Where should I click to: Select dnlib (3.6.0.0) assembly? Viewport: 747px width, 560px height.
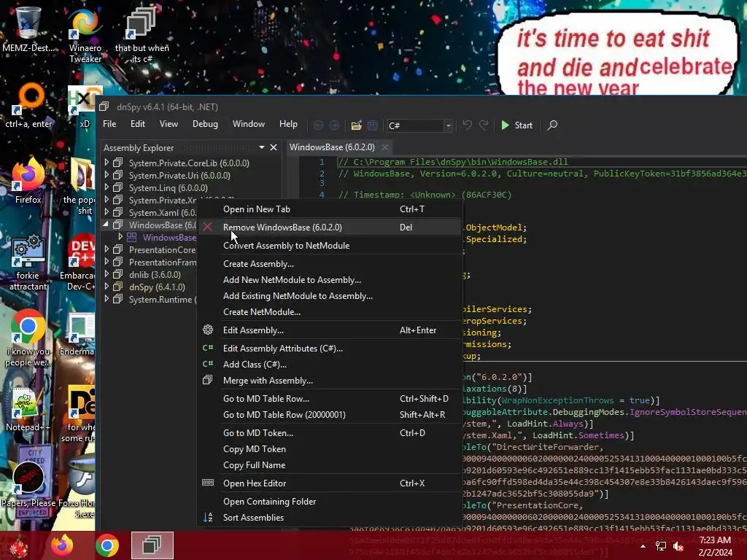[155, 274]
